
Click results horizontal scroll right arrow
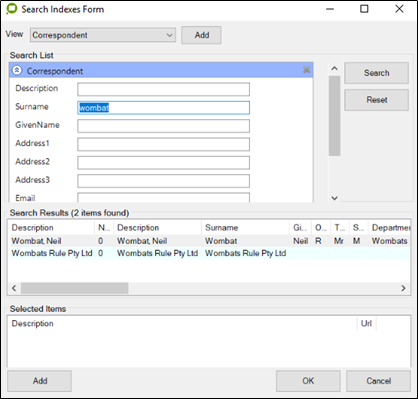point(403,288)
